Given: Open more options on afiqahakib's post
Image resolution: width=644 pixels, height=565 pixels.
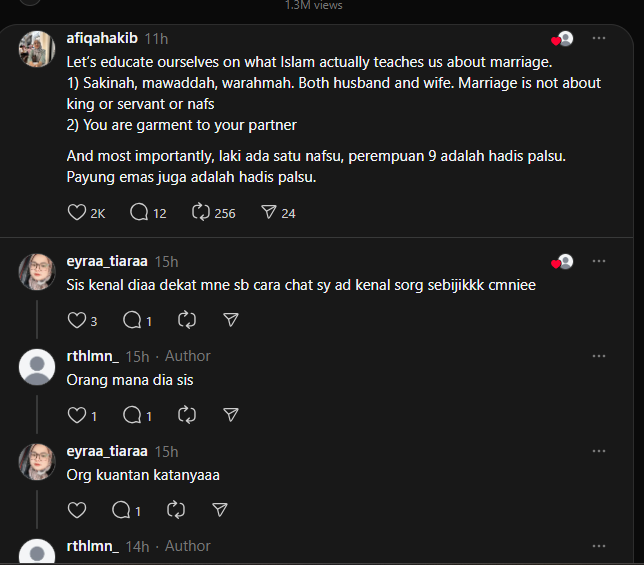Looking at the screenshot, I should (599, 39).
